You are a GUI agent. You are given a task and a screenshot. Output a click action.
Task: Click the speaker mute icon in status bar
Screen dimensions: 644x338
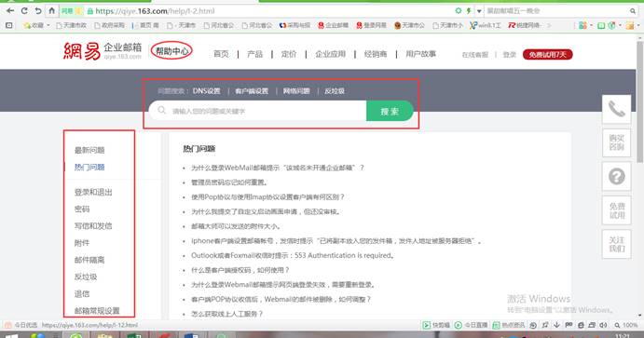(603, 325)
